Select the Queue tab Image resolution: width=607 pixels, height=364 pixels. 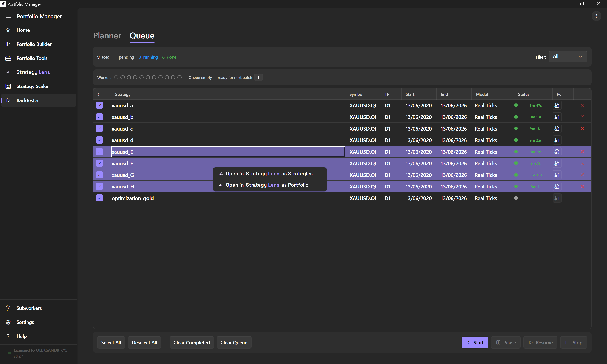point(142,36)
